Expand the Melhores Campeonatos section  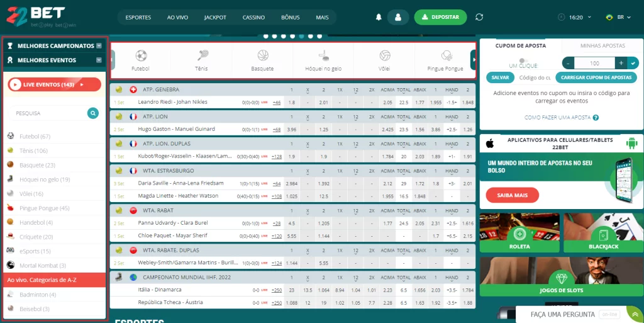tap(99, 46)
